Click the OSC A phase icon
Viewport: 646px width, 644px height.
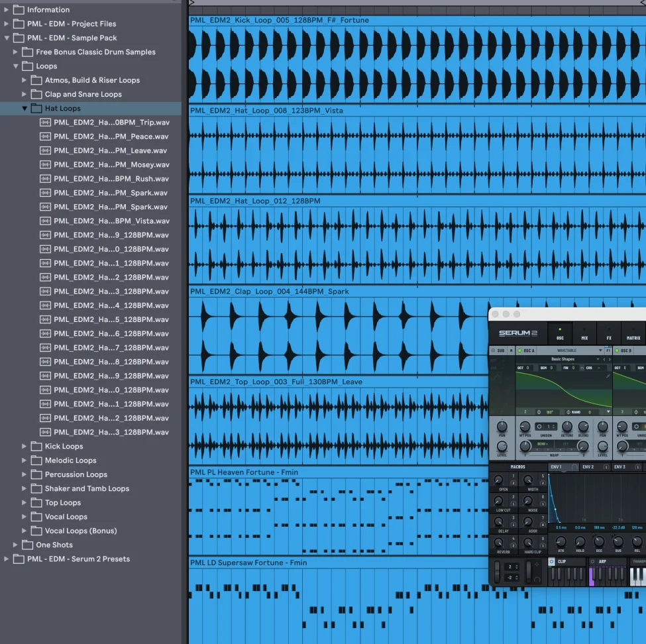pos(539,412)
